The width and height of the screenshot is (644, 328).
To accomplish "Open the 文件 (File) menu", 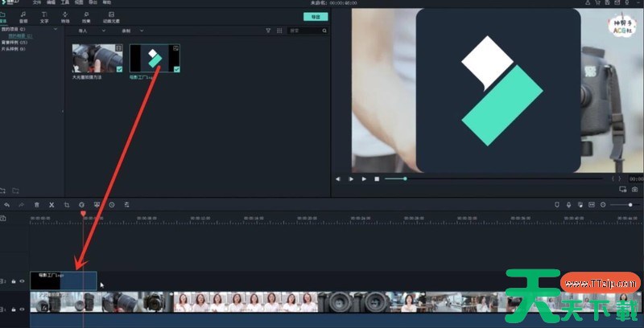I will point(37,2).
